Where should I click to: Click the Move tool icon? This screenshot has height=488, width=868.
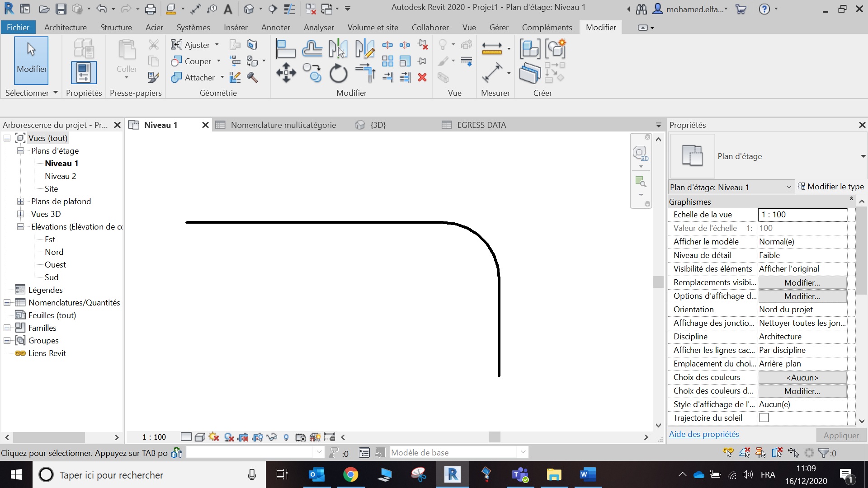pyautogui.click(x=286, y=73)
